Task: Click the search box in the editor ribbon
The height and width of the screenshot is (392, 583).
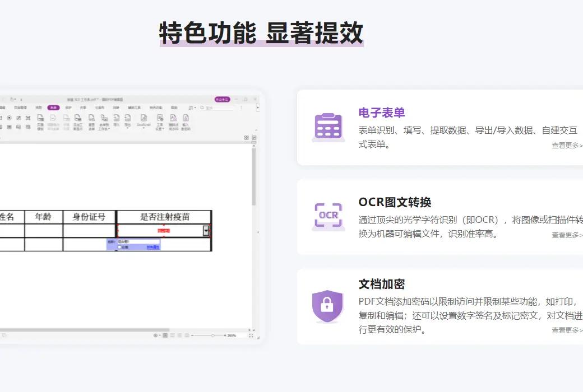Action: tap(217, 108)
